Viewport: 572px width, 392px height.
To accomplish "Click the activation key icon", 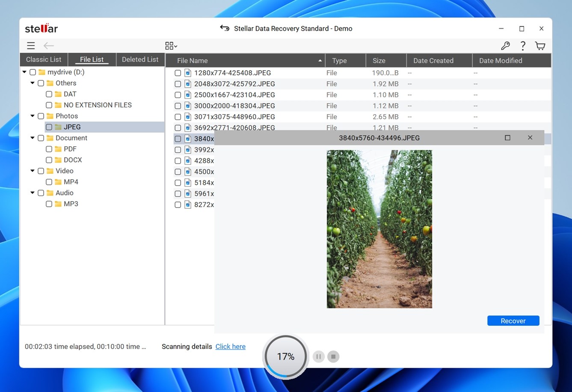I will tap(505, 45).
